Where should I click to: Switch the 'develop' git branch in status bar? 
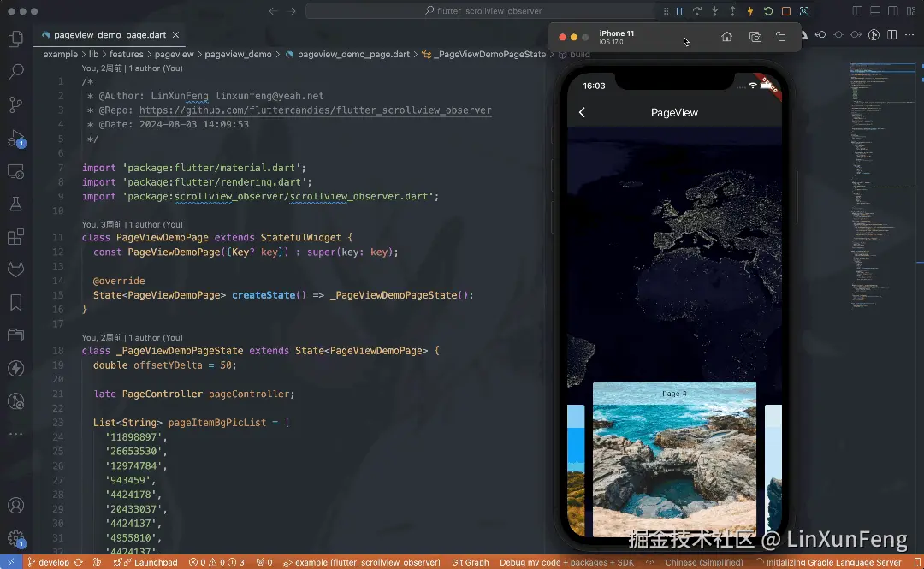[48, 562]
